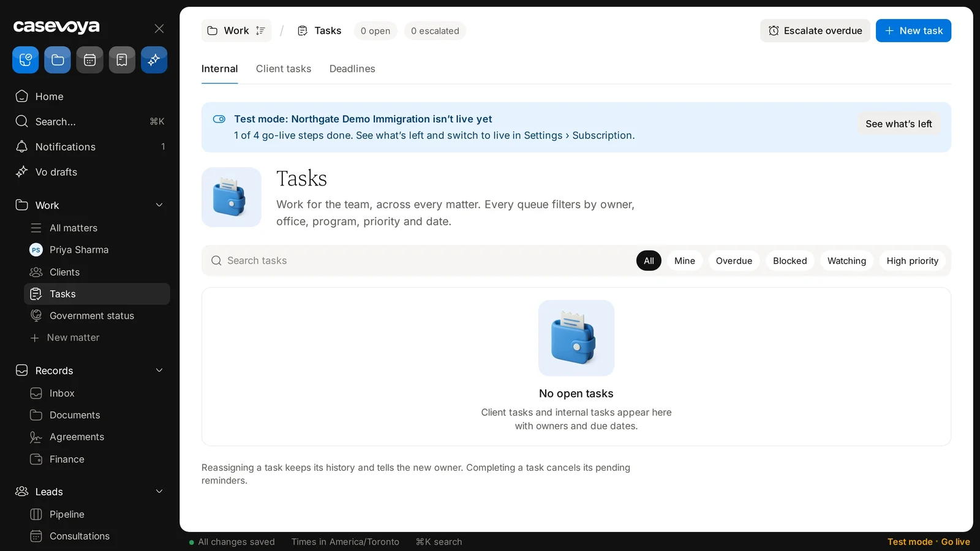
Task: Click the Go live link in status bar
Action: pyautogui.click(x=956, y=542)
